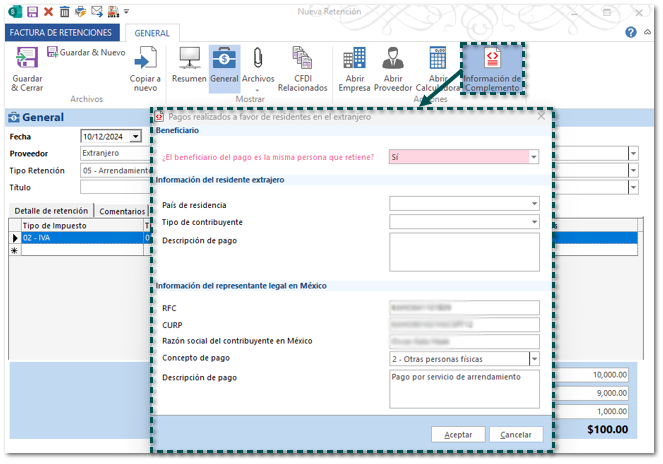Open Archivos paperclip menu

258,69
